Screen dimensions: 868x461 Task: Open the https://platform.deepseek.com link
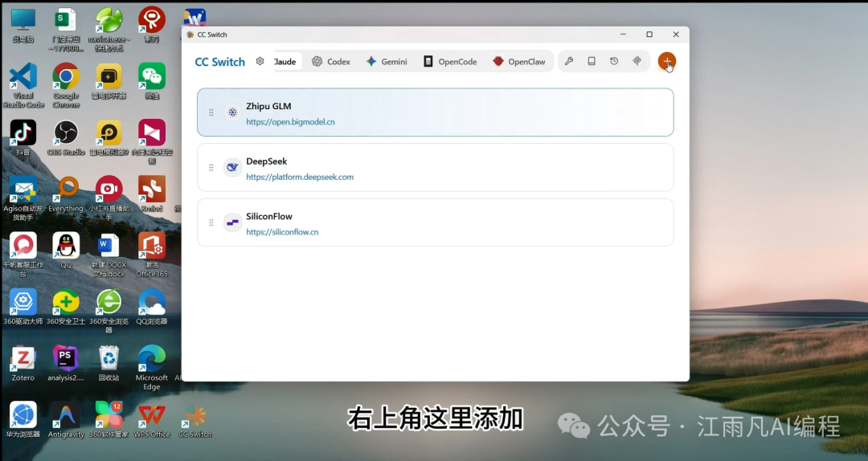click(x=300, y=177)
